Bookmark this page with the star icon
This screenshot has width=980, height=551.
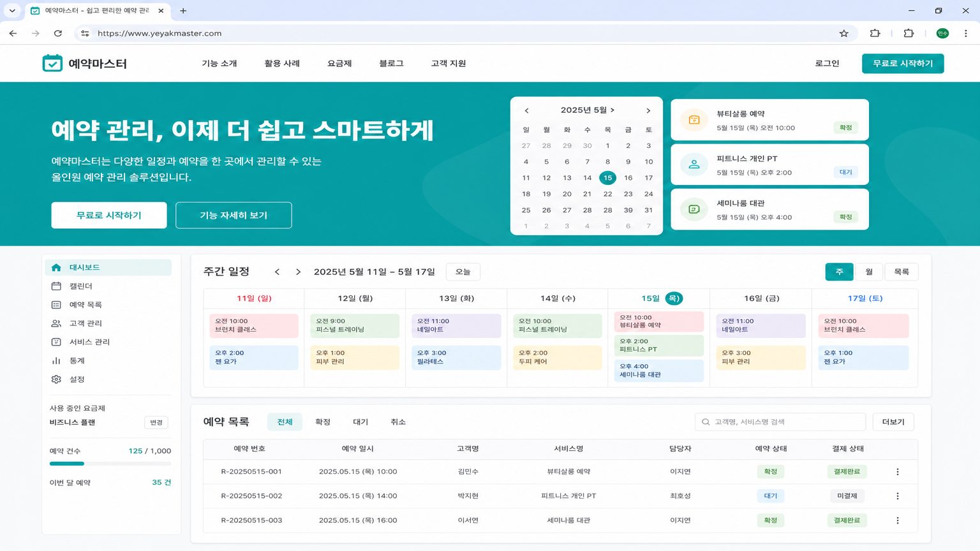[843, 33]
